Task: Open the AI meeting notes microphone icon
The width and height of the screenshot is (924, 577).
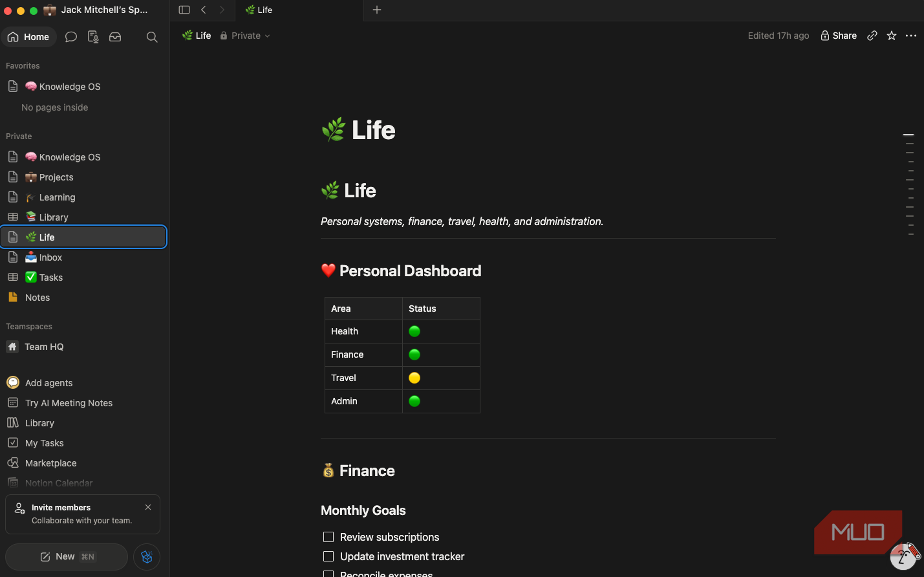Action: click(93, 37)
